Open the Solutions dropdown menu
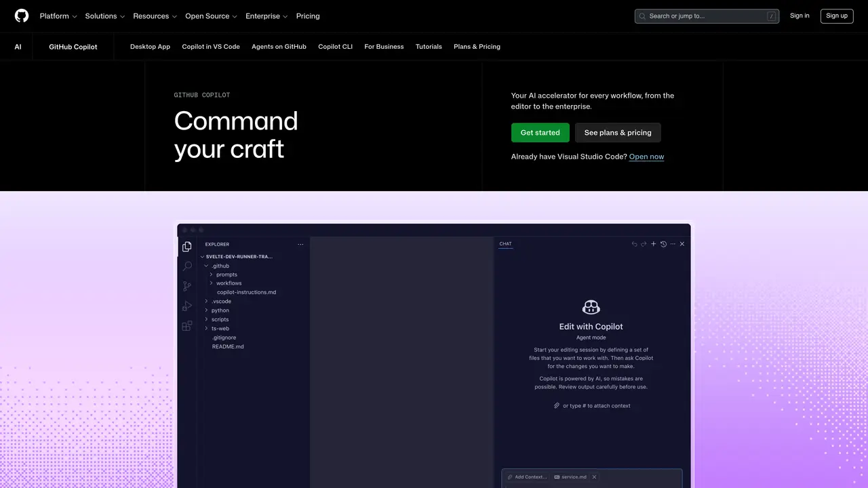The image size is (868, 488). [x=105, y=16]
